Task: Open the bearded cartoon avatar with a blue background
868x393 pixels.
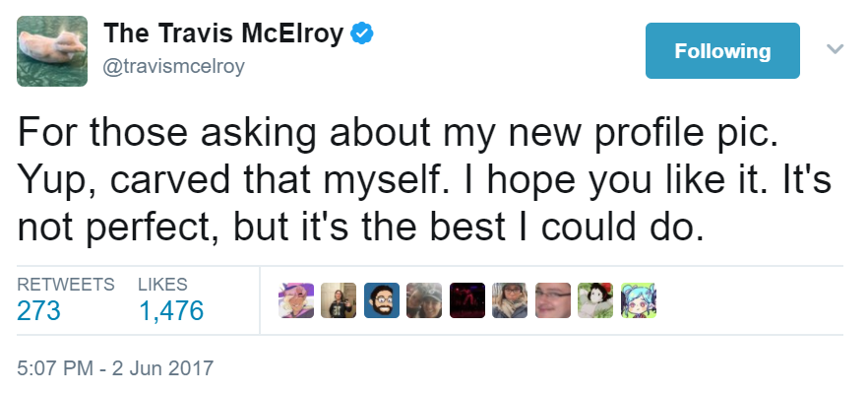Action: point(382,300)
